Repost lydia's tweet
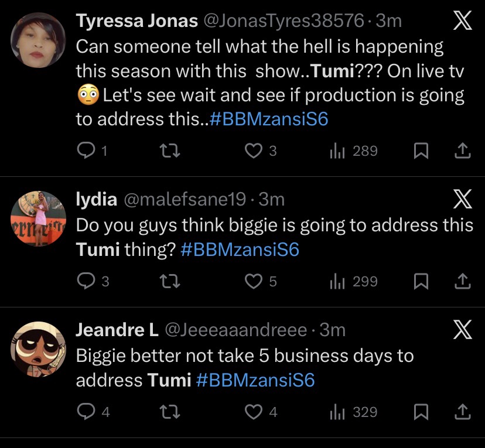 coord(169,282)
